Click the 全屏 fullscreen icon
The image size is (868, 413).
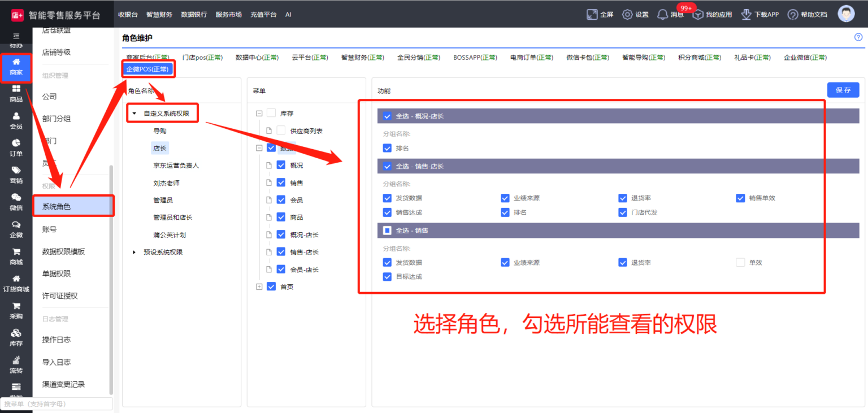[592, 14]
